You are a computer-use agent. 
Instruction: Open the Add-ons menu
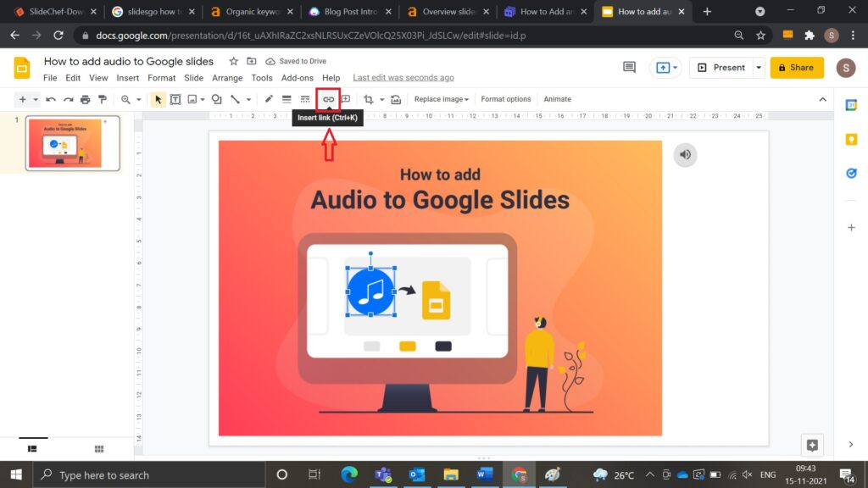(x=298, y=78)
